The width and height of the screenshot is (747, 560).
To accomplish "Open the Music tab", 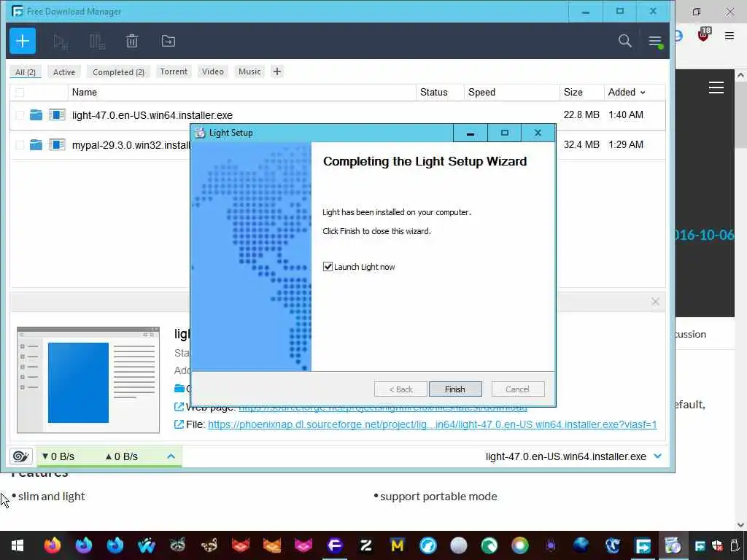I will tap(249, 71).
